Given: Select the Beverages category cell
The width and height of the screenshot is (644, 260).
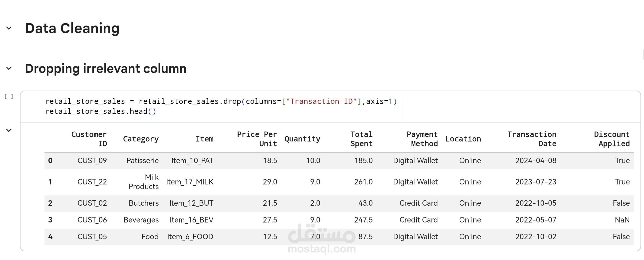Looking at the screenshot, I should (141, 220).
